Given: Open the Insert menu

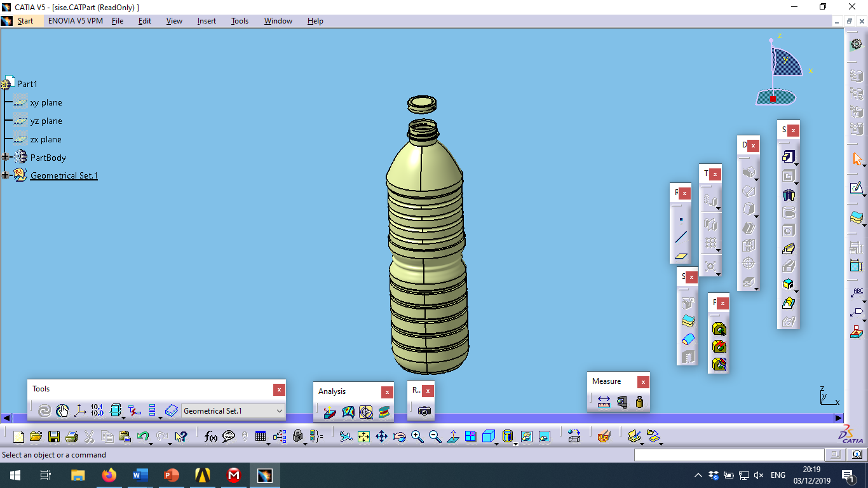Looking at the screenshot, I should (x=207, y=21).
